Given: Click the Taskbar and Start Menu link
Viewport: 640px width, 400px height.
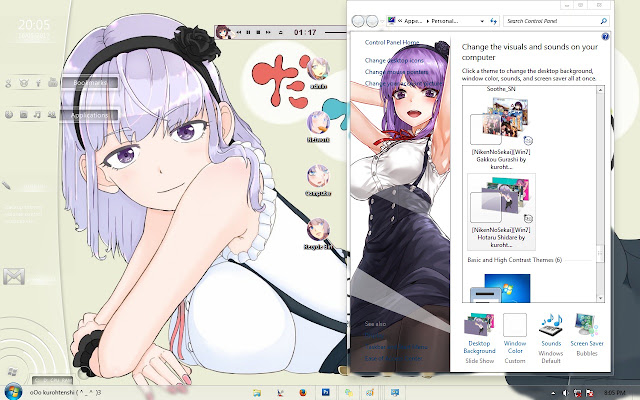Looking at the screenshot, I should tap(396, 347).
